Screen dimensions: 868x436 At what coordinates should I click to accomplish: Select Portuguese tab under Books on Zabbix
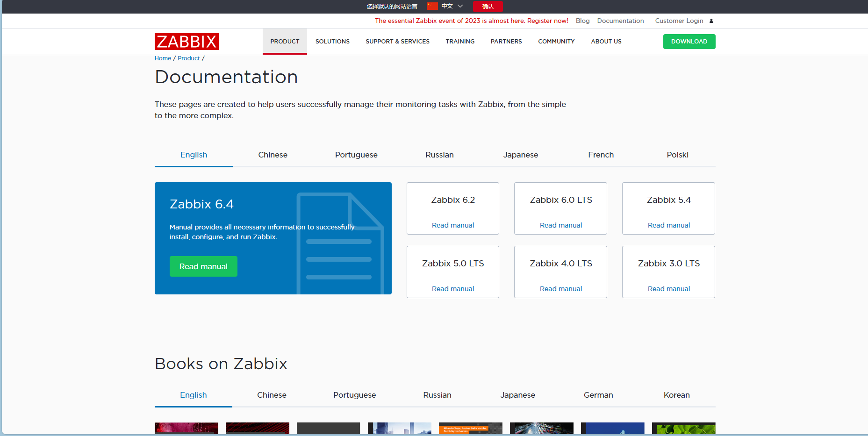354,395
